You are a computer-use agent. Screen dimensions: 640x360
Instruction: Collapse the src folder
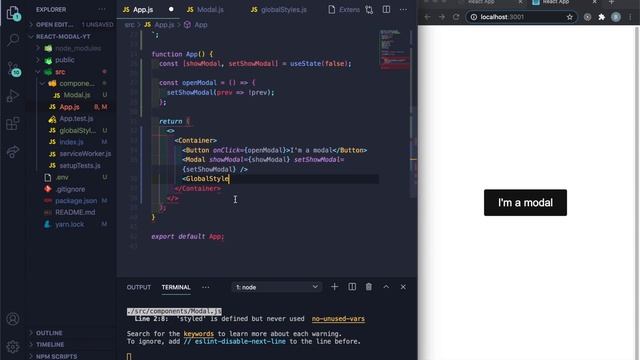pyautogui.click(x=72, y=72)
